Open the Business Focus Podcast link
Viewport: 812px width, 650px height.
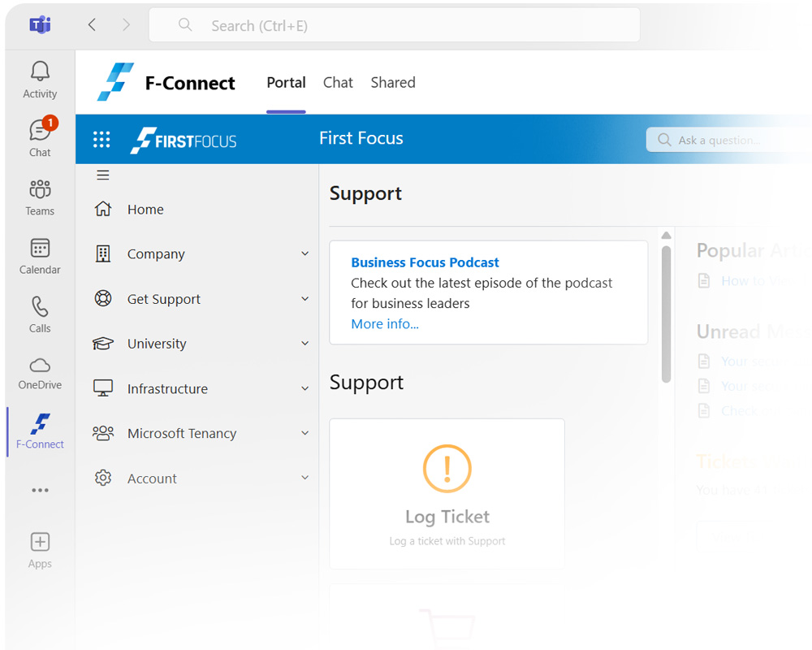[x=425, y=262]
